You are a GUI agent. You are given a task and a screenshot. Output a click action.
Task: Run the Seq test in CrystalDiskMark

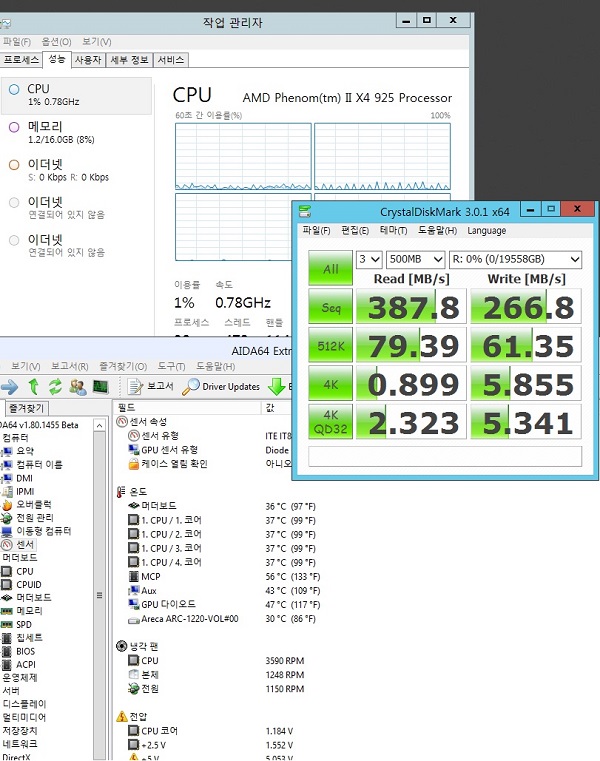(330, 306)
